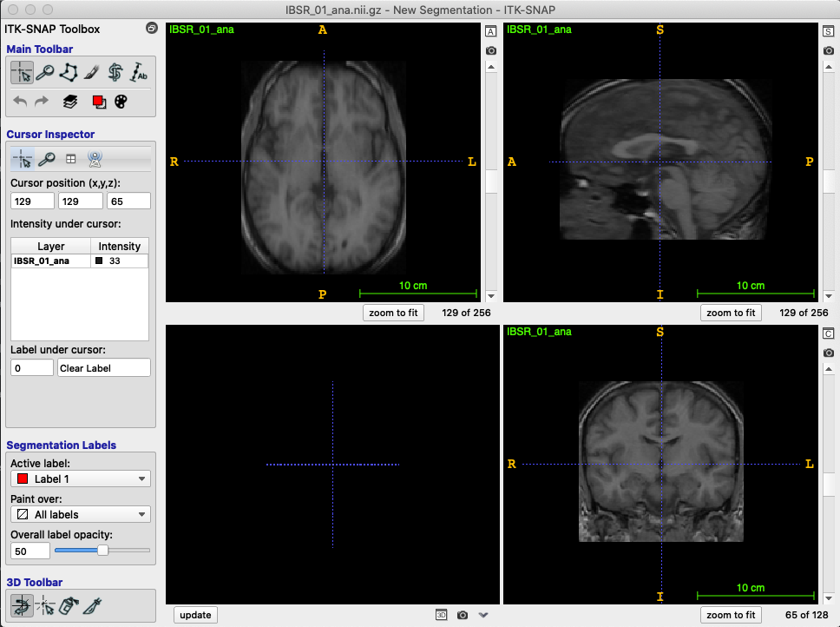Expand the 3D view options chevron
840x627 pixels.
pyautogui.click(x=483, y=615)
